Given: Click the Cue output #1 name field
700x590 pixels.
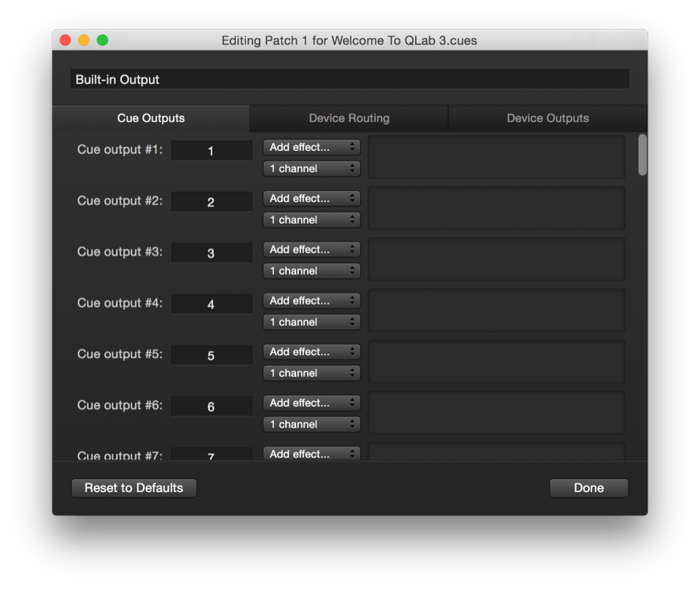Looking at the screenshot, I should click(211, 151).
